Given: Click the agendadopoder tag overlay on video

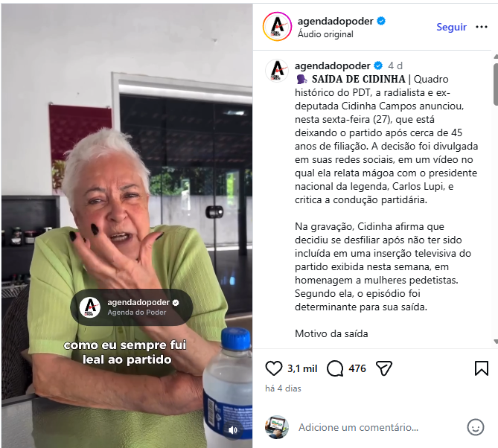Looking at the screenshot, I should tap(132, 307).
